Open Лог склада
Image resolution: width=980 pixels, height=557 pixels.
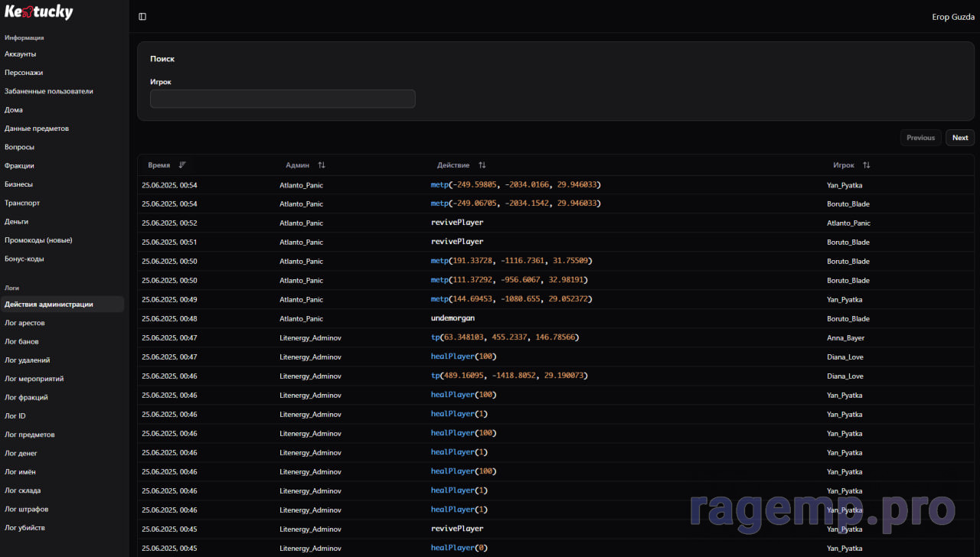tap(23, 490)
